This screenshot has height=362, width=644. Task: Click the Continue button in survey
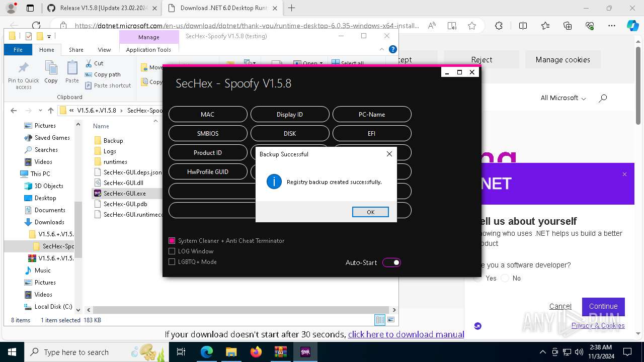[x=603, y=306]
